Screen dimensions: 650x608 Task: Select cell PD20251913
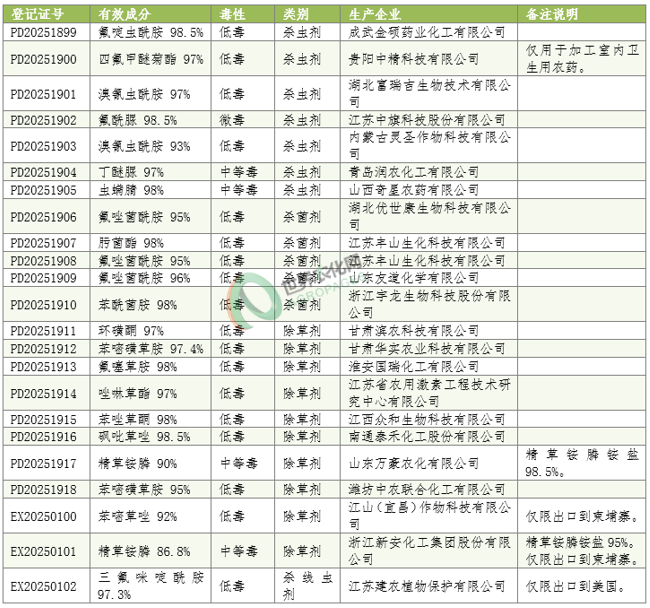[44, 366]
